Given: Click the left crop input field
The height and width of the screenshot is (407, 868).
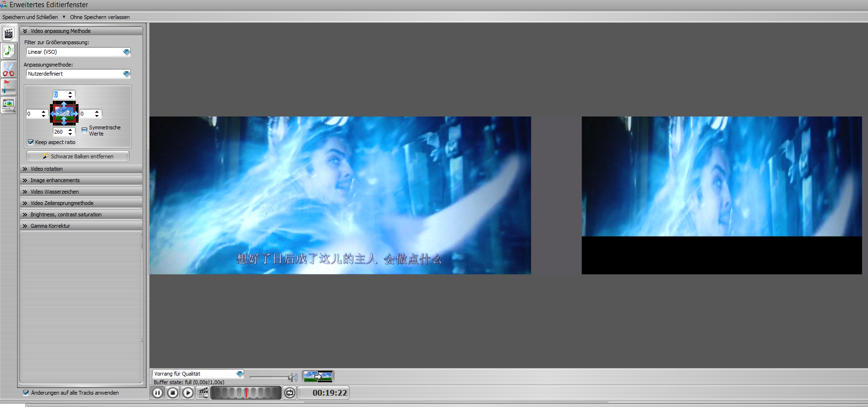Looking at the screenshot, I should tap(34, 114).
